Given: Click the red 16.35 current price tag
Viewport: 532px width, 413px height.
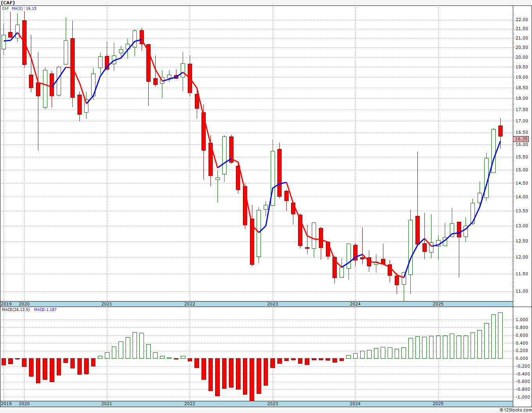Looking at the screenshot, I should coord(521,139).
